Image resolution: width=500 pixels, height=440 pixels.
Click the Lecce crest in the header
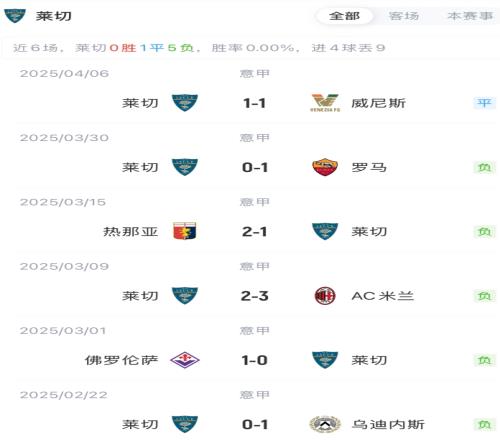[x=14, y=16]
